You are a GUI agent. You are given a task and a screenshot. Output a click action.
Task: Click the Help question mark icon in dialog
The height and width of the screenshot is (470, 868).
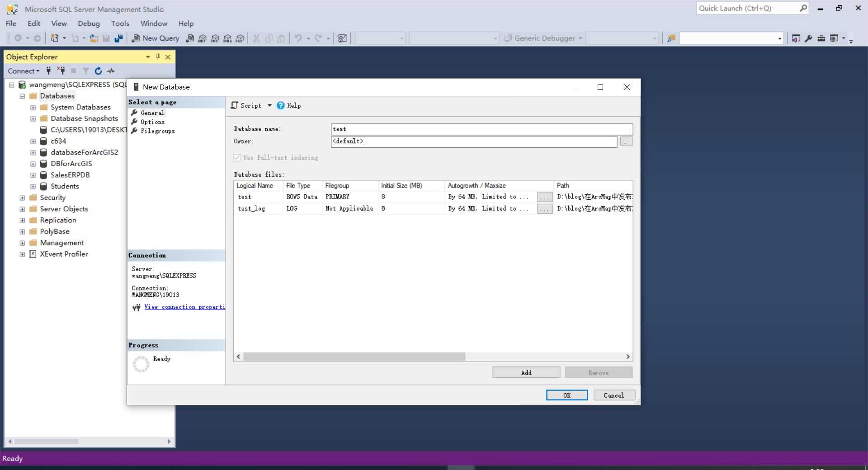tap(281, 105)
